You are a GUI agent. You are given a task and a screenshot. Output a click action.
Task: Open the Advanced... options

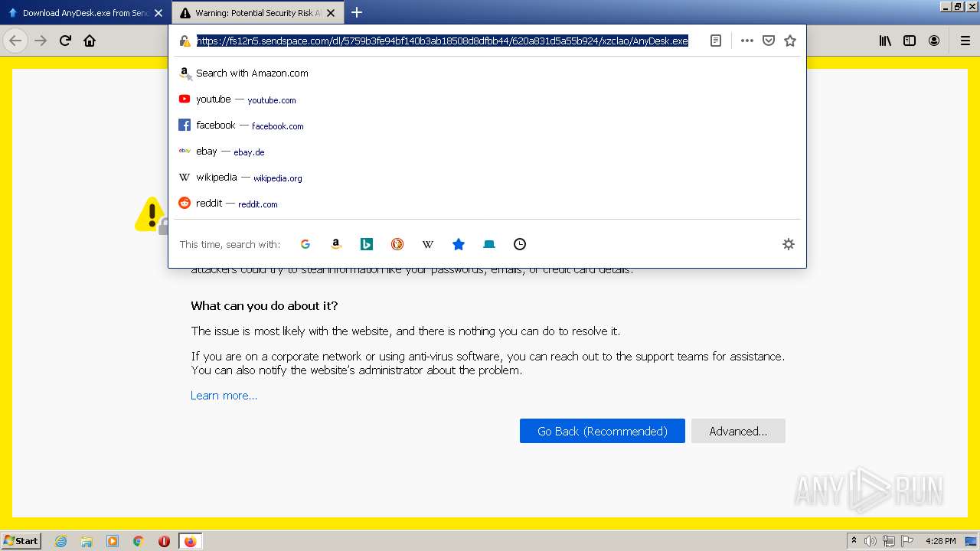(x=738, y=431)
